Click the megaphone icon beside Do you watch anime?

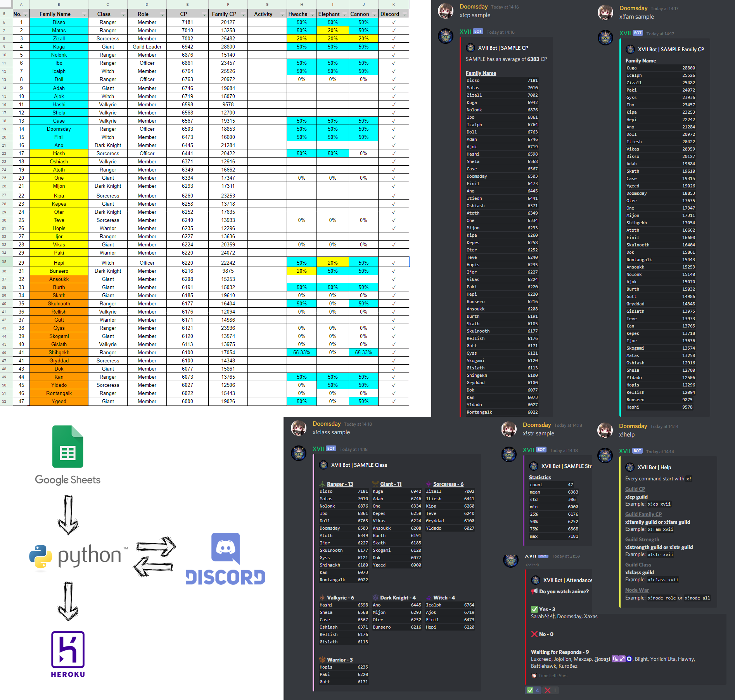point(534,591)
